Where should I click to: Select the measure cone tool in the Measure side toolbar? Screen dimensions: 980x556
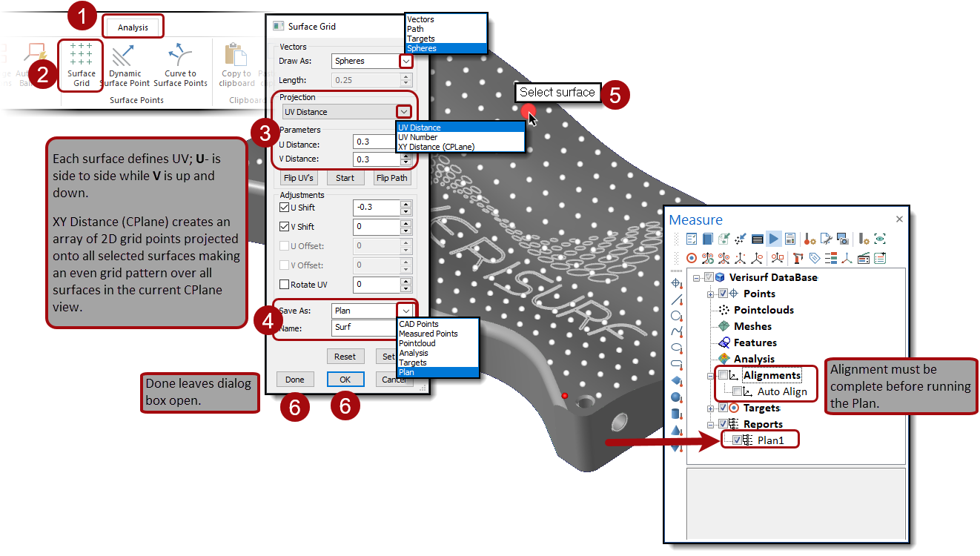[676, 430]
